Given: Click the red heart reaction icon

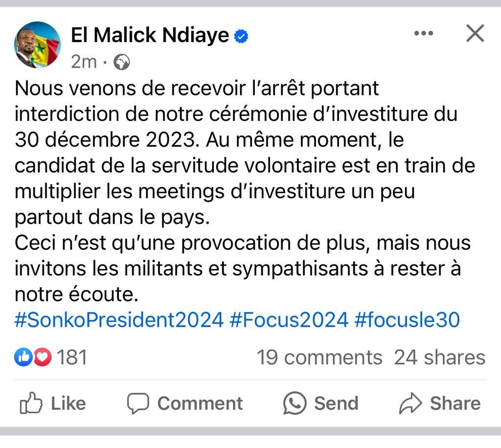Looking at the screenshot, I should click(43, 358).
